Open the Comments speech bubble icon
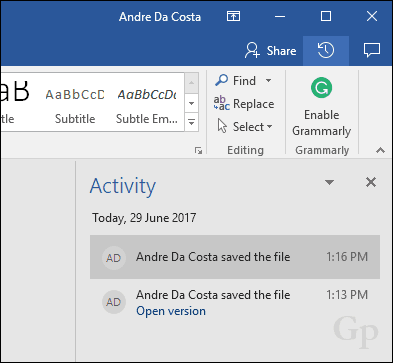 [371, 51]
